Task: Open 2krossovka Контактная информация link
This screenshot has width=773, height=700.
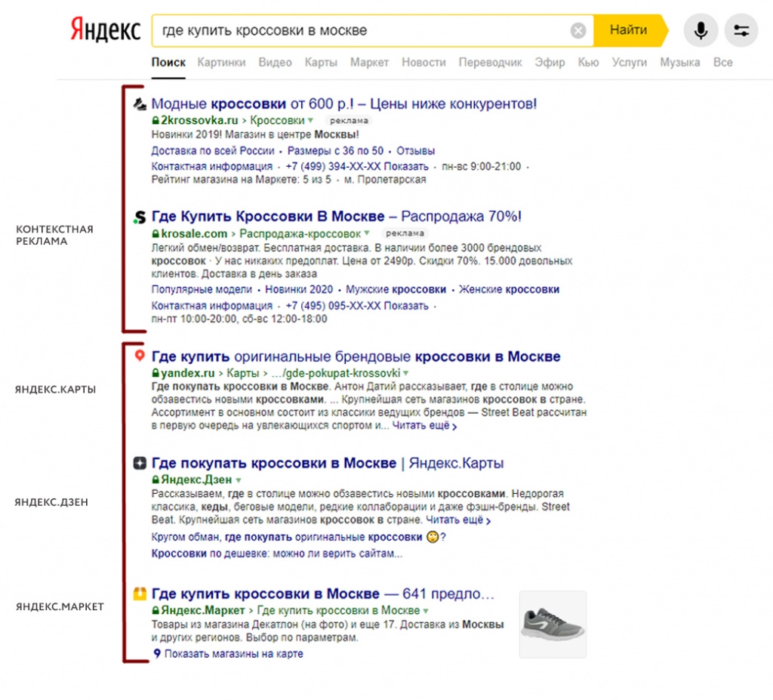Action: [x=211, y=167]
